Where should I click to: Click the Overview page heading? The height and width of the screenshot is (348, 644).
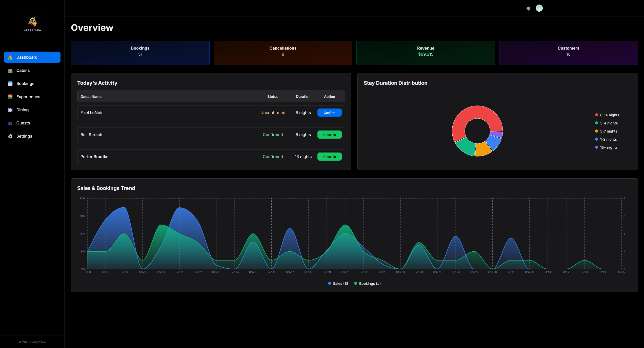point(92,28)
